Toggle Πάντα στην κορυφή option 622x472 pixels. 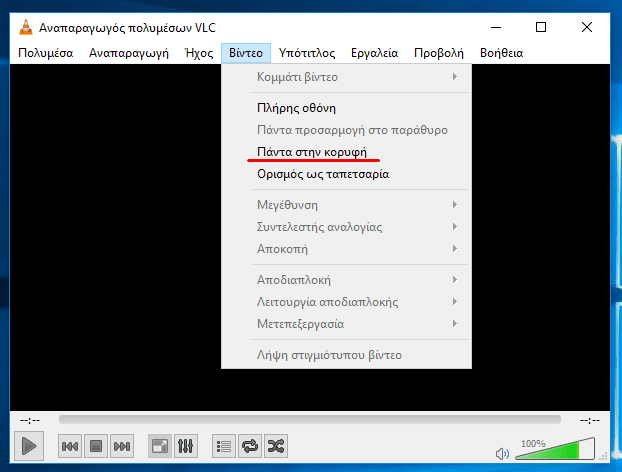[346, 152]
